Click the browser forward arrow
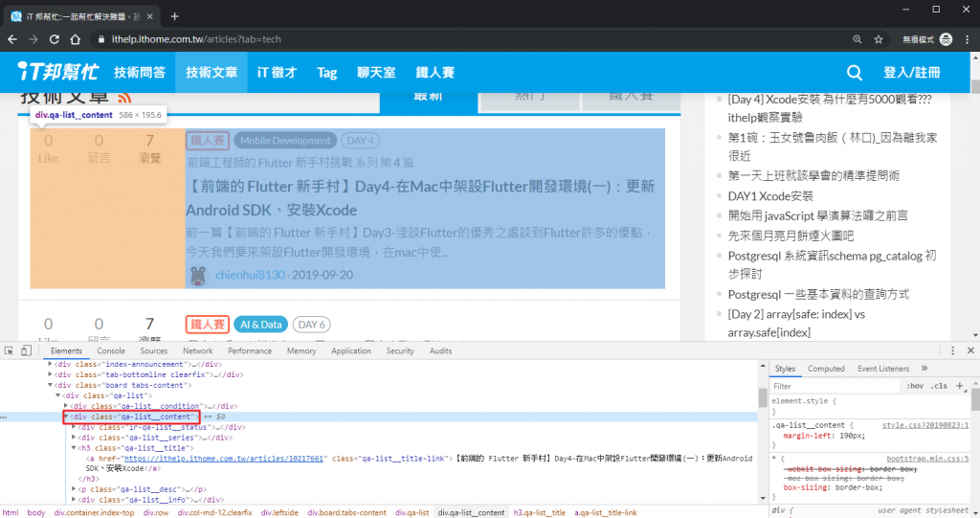Viewport: 980px width, 518px height. pos(33,39)
